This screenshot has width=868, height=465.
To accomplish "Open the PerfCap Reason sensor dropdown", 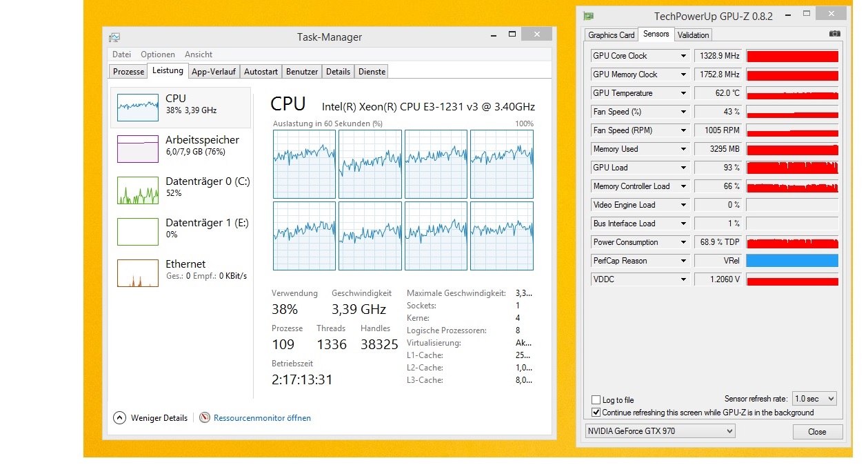I will pos(683,261).
